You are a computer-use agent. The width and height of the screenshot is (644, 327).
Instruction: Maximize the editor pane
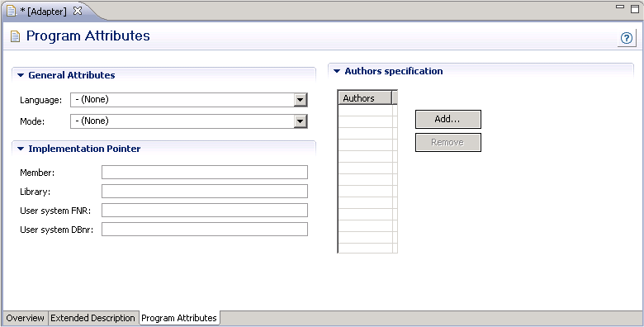click(635, 8)
